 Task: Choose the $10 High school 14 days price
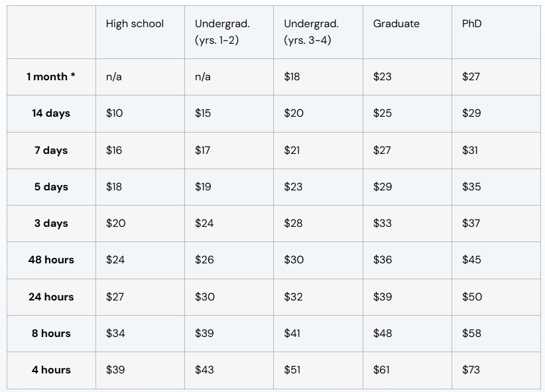click(x=114, y=113)
